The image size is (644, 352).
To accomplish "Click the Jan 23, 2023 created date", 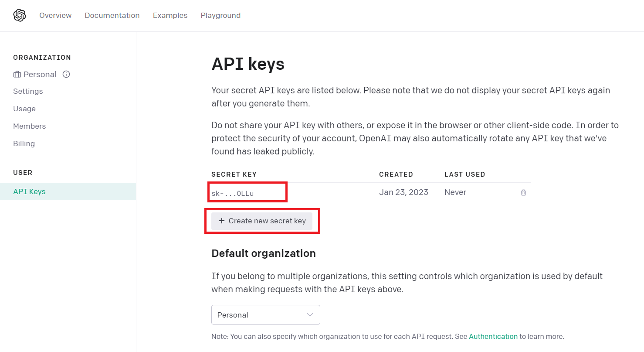I will click(x=403, y=192).
